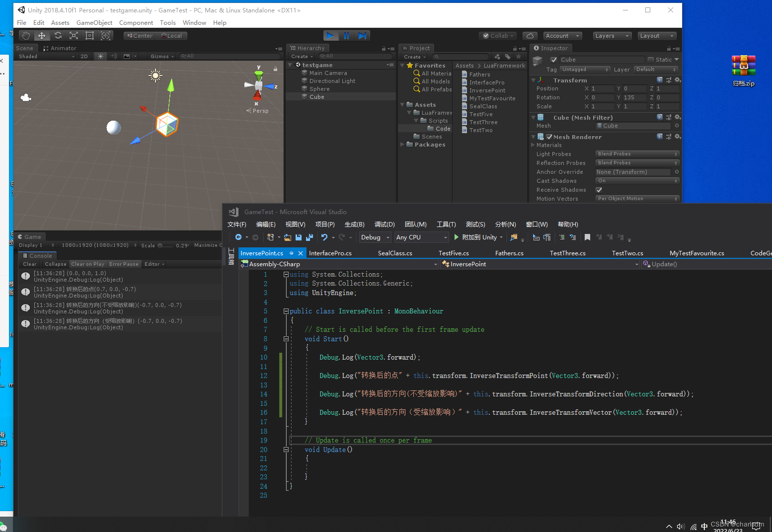Image resolution: width=772 pixels, height=532 pixels.
Task: Select the Scale tool
Action: (x=74, y=35)
